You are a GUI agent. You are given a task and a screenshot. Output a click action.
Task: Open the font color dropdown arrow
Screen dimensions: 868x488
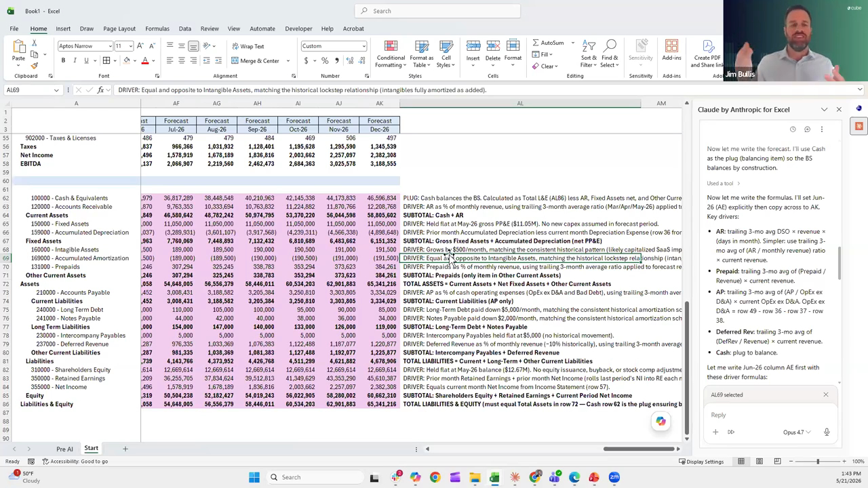coord(153,61)
